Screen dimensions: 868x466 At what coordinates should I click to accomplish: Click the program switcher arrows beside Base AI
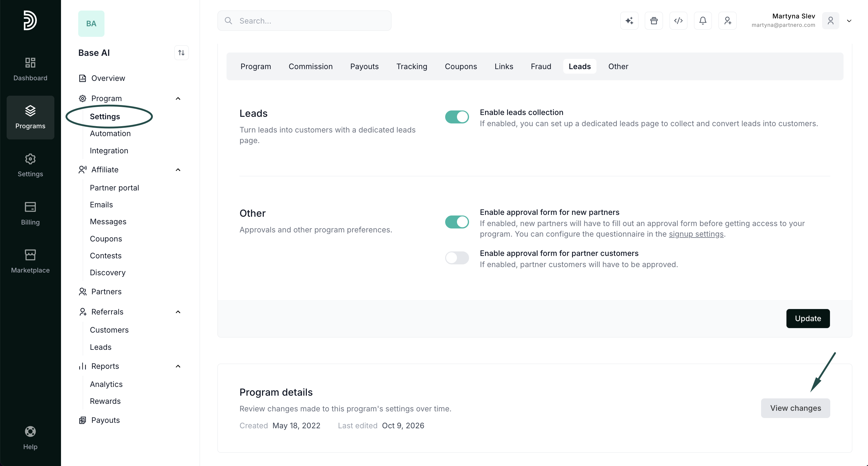coord(181,53)
